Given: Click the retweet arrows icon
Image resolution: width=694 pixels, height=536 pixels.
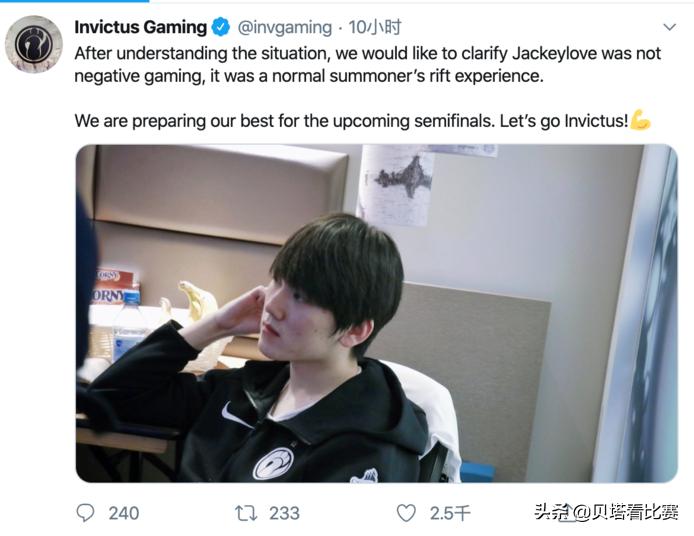Looking at the screenshot, I should pyautogui.click(x=246, y=513).
